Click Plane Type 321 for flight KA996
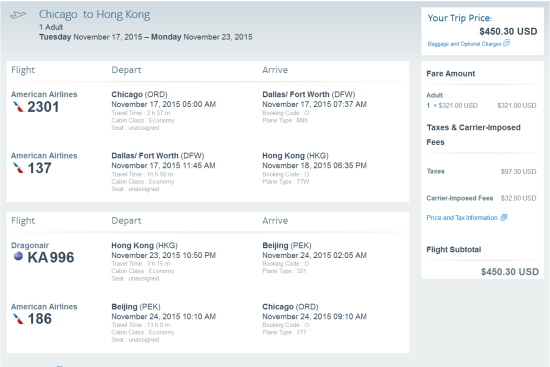This screenshot has height=367, width=550. [x=284, y=271]
